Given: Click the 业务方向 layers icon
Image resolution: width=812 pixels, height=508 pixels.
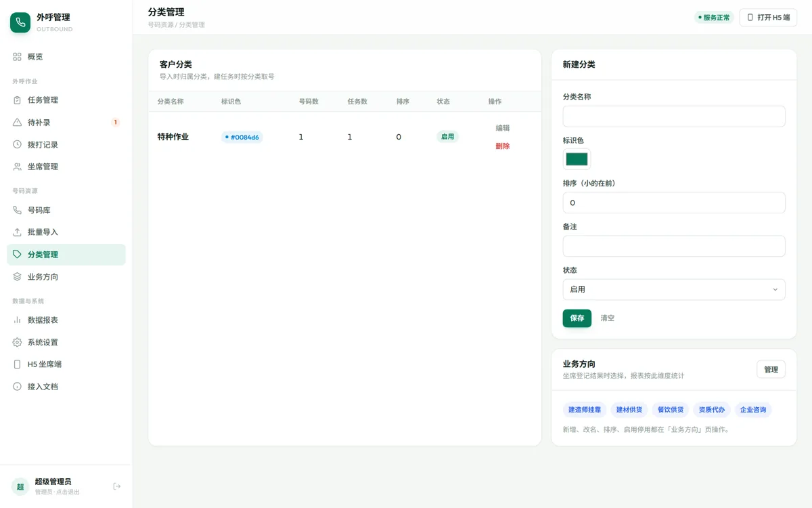Looking at the screenshot, I should pos(18,277).
